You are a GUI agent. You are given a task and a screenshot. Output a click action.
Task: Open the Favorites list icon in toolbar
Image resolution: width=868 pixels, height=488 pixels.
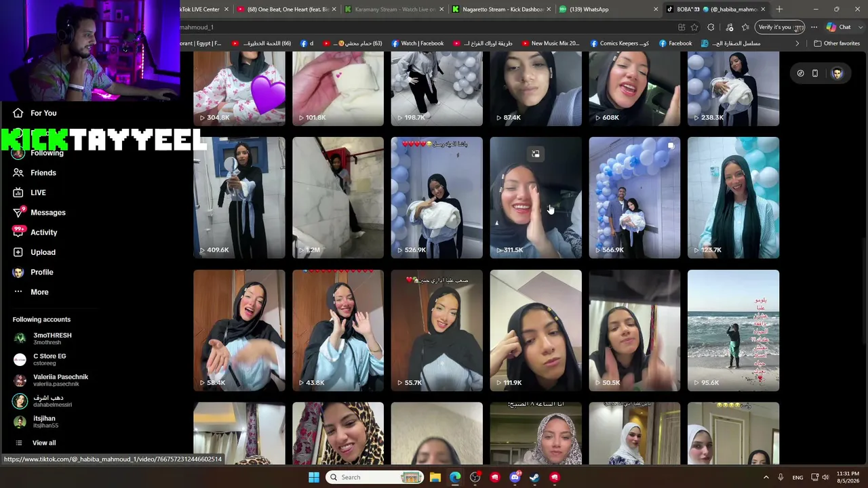coord(745,27)
